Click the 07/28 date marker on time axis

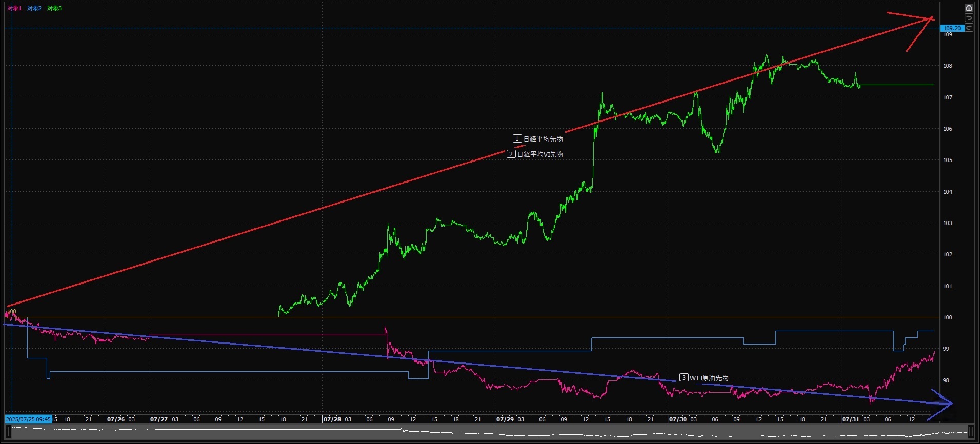pos(332,419)
